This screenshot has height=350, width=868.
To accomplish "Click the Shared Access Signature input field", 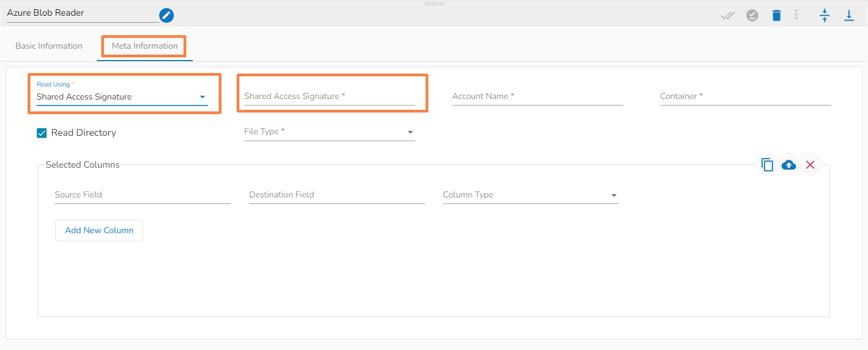I will point(329,96).
